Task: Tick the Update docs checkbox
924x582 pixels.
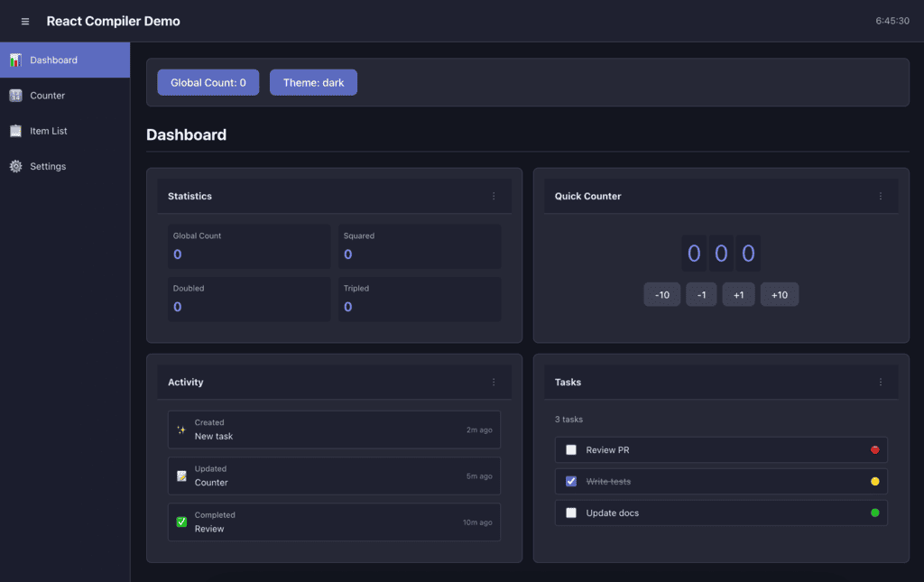Action: coord(571,513)
